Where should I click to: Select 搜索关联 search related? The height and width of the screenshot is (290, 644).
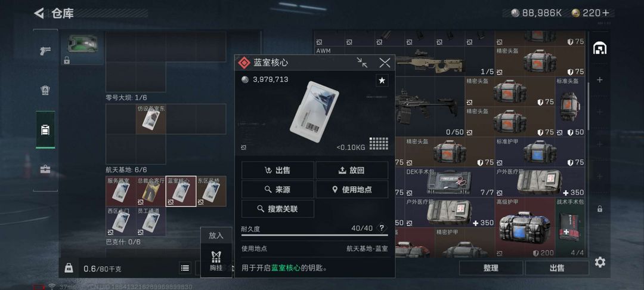[278, 209]
